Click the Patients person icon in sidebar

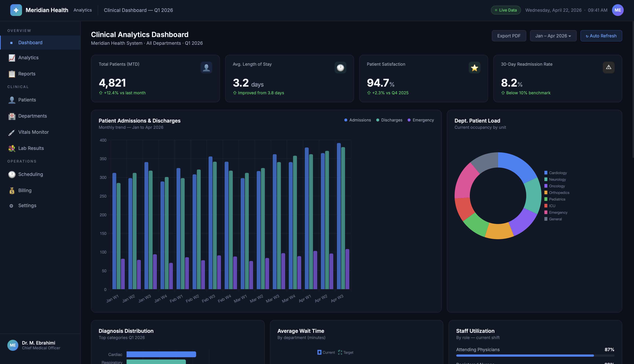coord(12,100)
